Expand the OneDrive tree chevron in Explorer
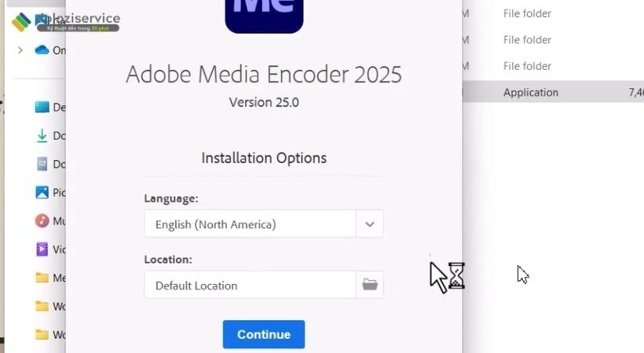This screenshot has width=644, height=353. click(x=20, y=50)
